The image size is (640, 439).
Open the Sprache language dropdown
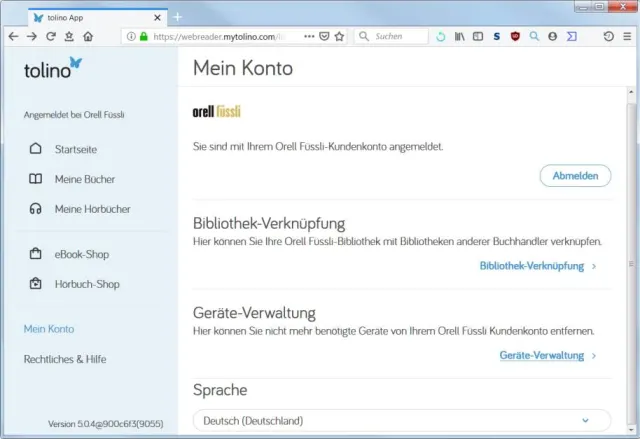coord(400,421)
